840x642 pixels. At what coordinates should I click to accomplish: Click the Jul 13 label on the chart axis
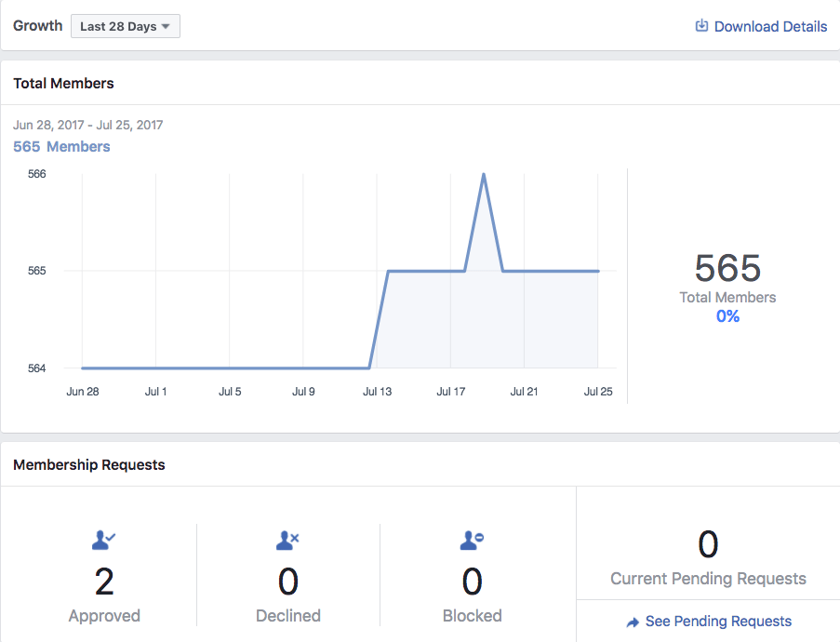[377, 392]
